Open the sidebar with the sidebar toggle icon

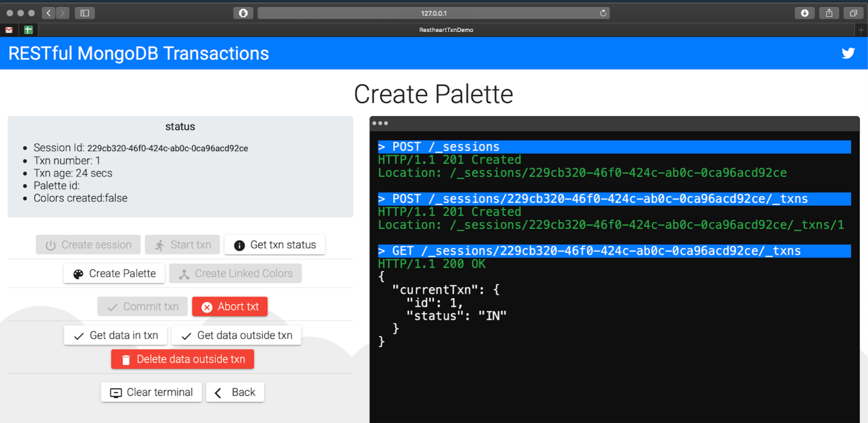click(84, 13)
